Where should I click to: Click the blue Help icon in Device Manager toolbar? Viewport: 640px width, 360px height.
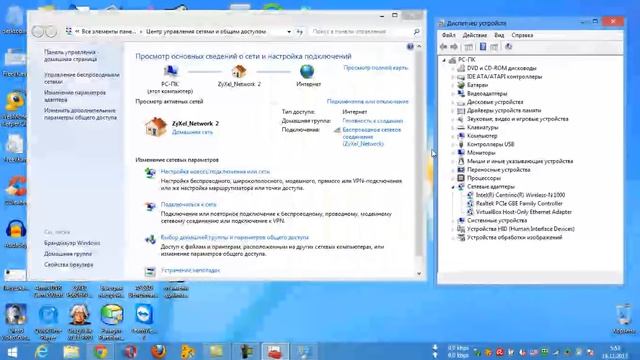(483, 47)
